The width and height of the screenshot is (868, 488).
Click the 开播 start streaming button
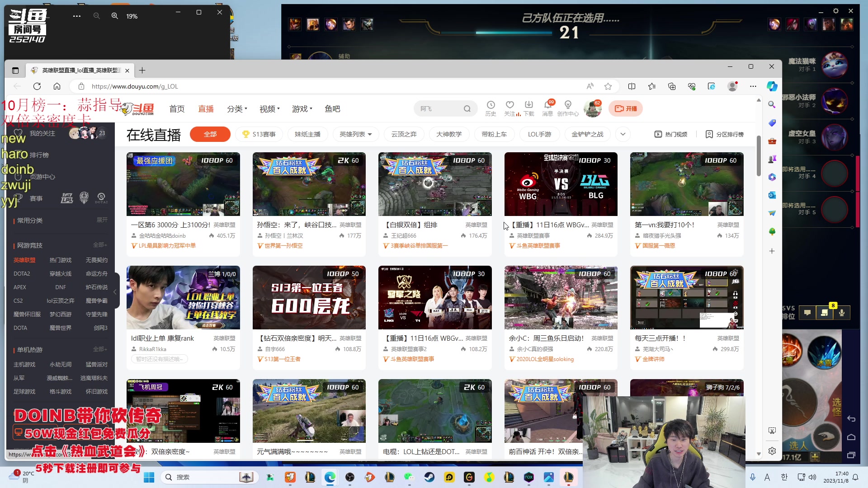pos(626,109)
